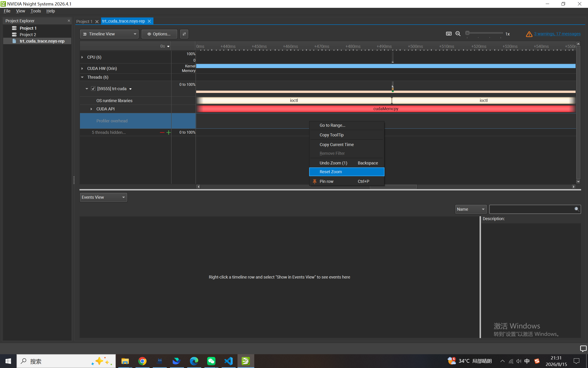Viewport: 588px width, 368px height.
Task: Select Copy Current Time menu entry
Action: pos(347,145)
